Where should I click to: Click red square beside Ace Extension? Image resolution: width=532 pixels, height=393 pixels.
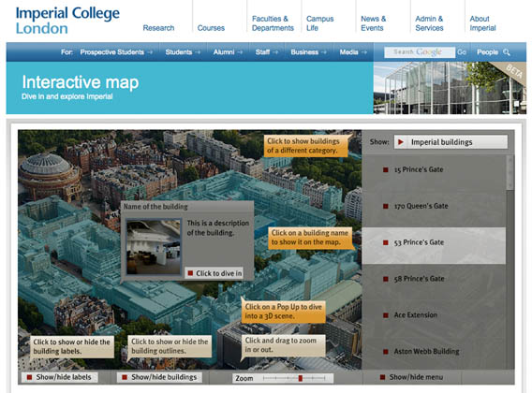(386, 315)
